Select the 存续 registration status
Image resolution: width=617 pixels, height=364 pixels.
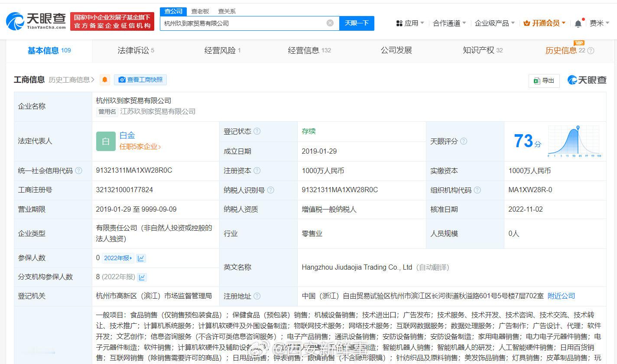click(308, 131)
